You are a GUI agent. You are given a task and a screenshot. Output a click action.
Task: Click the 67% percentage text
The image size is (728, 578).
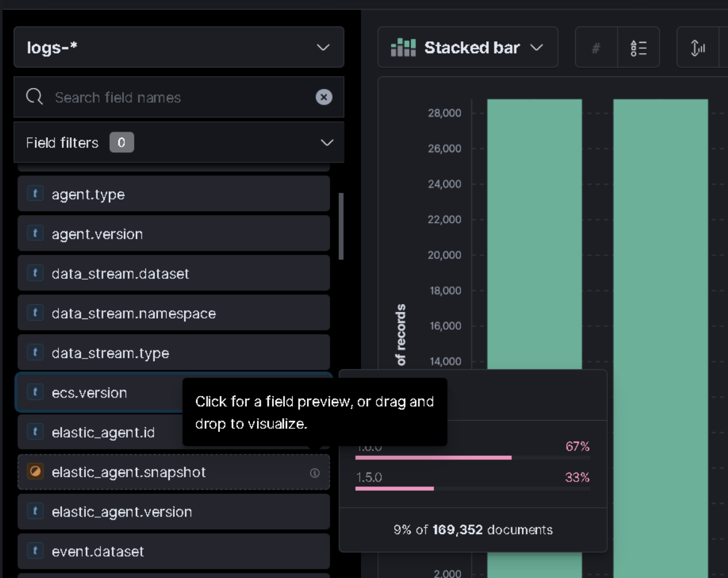(577, 446)
